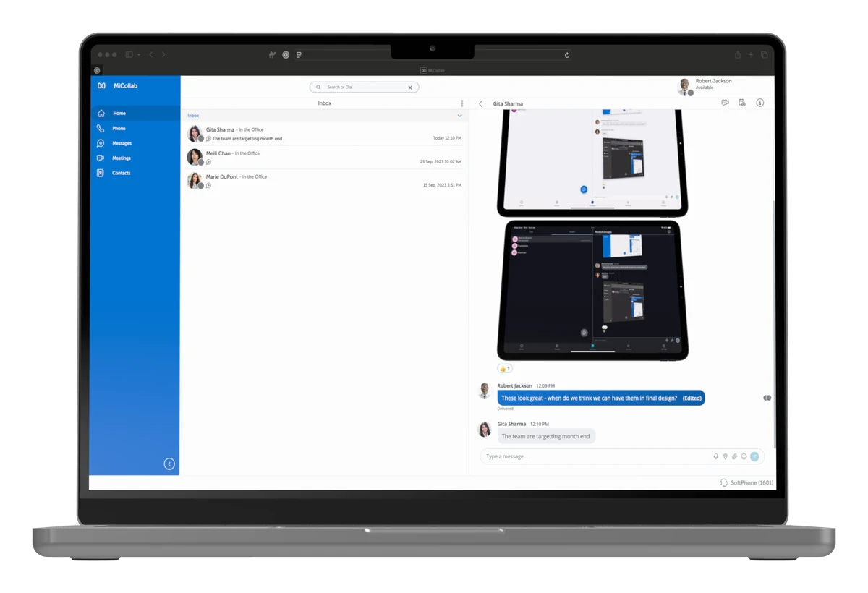Clear the Search or Dial field
The width and height of the screenshot is (868, 593).
(410, 88)
